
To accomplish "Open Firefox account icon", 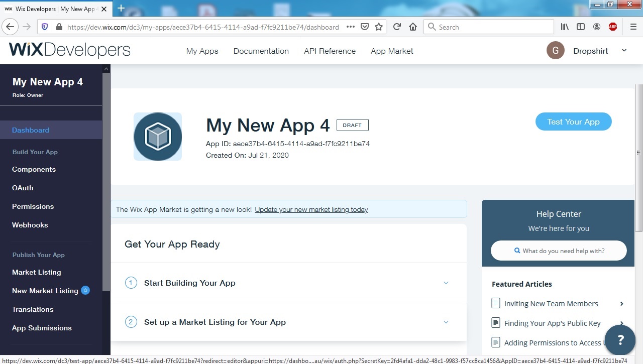I will (597, 27).
